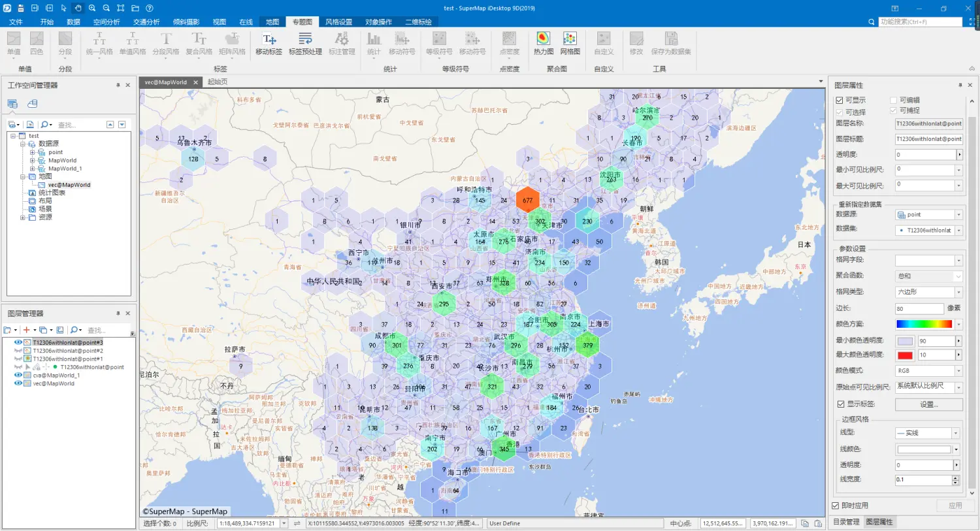Switch to the 目录管理 bottom tab
Image resolution: width=980 pixels, height=531 pixels.
pyautogui.click(x=846, y=522)
